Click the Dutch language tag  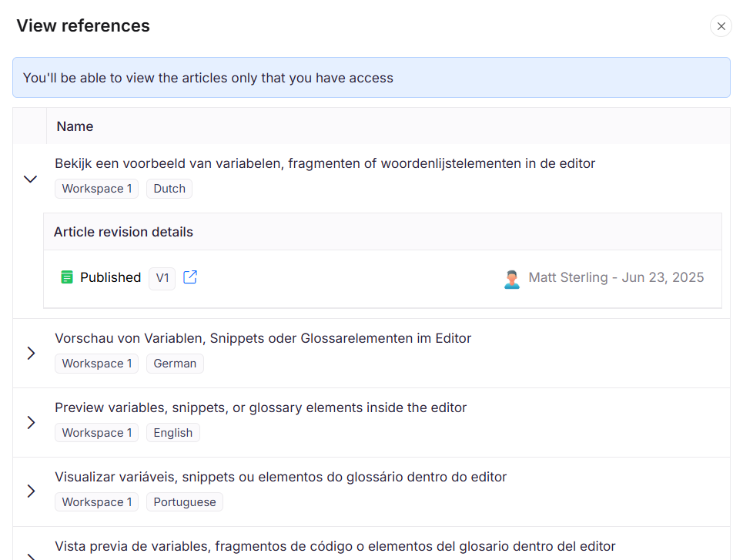click(169, 189)
